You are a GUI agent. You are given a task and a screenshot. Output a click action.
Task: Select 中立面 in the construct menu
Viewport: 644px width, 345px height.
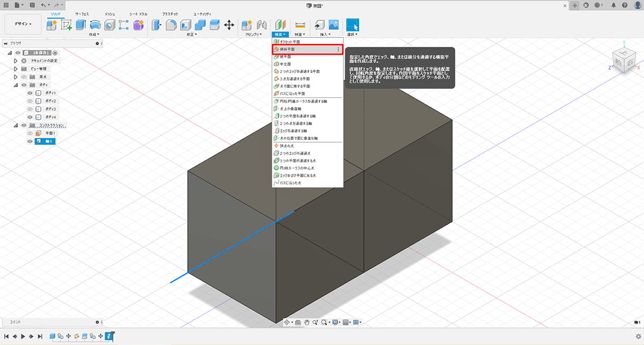pos(286,63)
